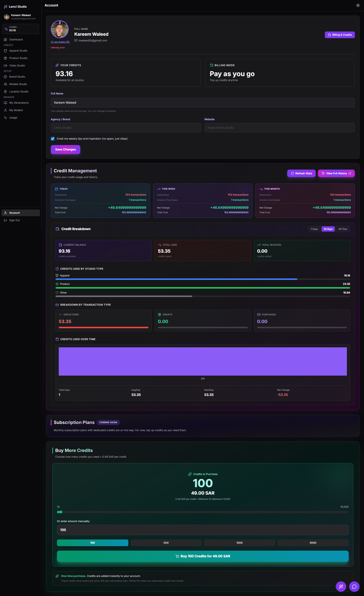Open the Usage page in sidebar

click(x=13, y=118)
